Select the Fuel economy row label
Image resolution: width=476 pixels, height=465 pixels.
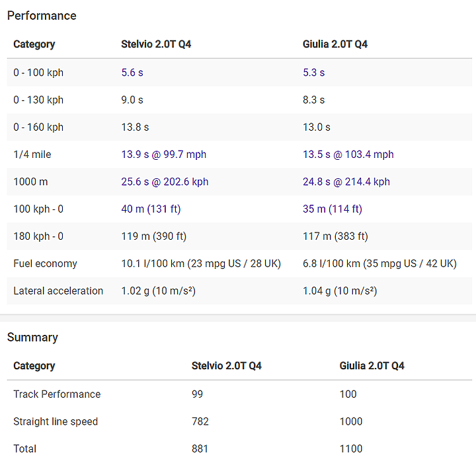tap(45, 264)
